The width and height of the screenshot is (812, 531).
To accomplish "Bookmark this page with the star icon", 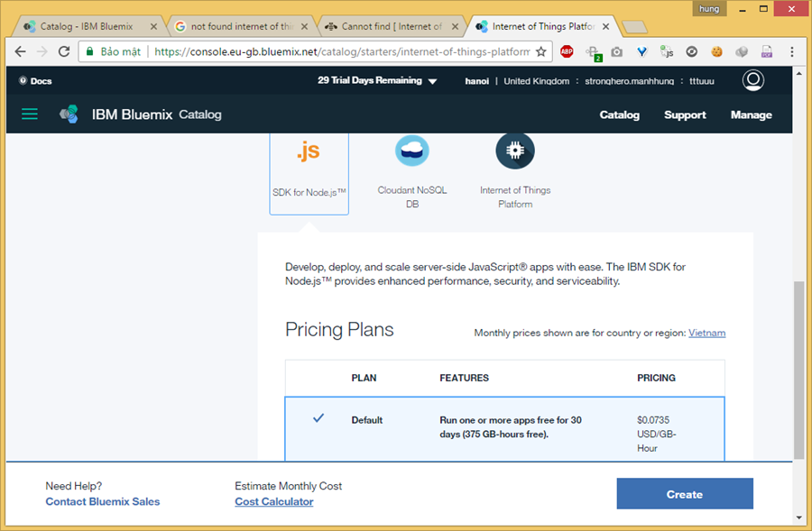I will tap(541, 52).
